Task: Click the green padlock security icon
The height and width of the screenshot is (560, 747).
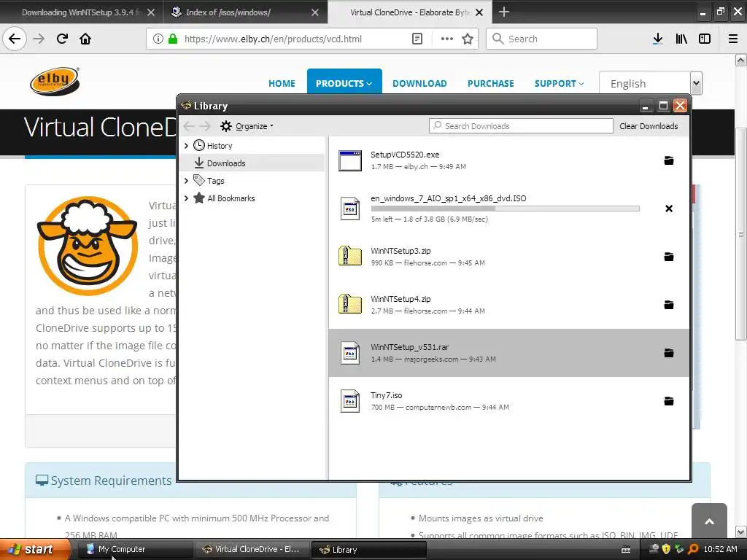Action: pos(173,39)
